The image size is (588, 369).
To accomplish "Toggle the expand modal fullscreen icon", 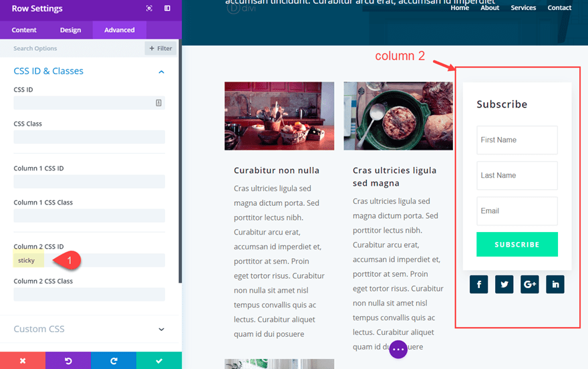I will [149, 9].
